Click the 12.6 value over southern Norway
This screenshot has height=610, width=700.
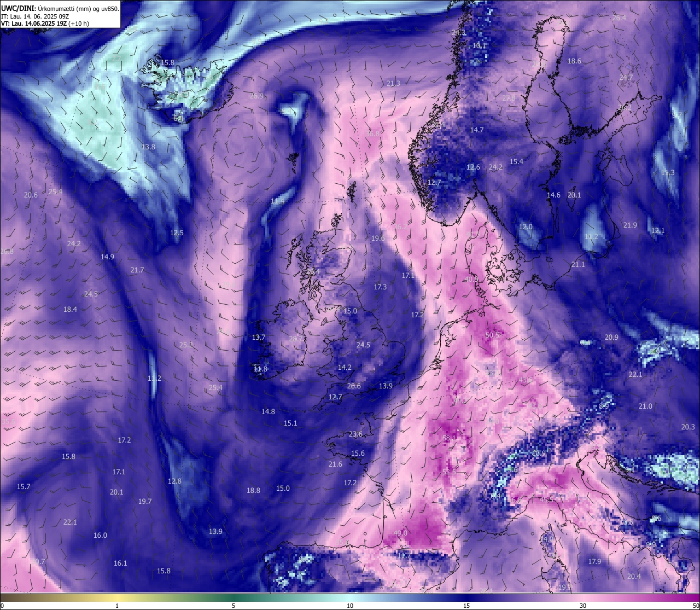click(473, 167)
